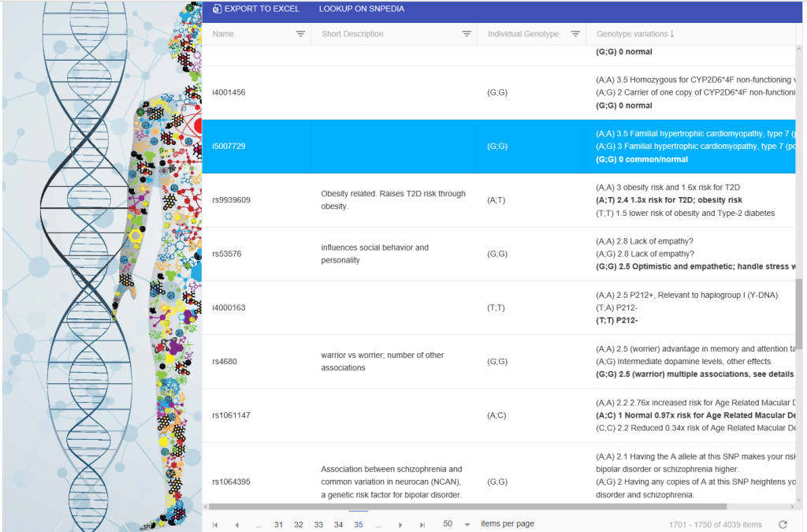Open page 34 in pager
Image resolution: width=807 pixels, height=532 pixels.
tap(338, 525)
